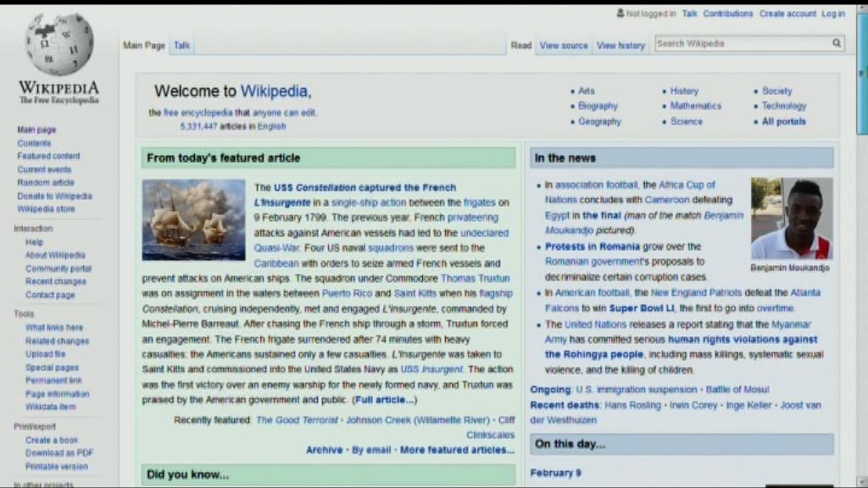Open Random article from the sidebar
Image resolution: width=868 pixels, height=488 pixels.
point(46,182)
